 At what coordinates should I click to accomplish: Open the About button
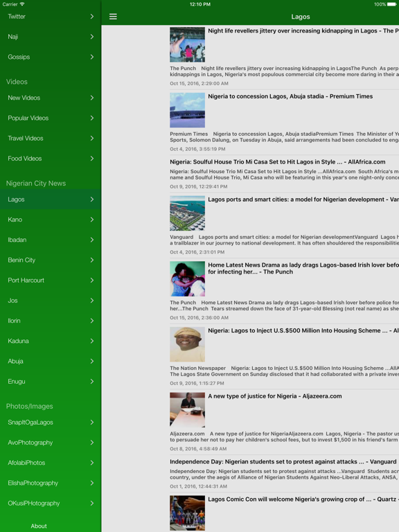pyautogui.click(x=39, y=526)
